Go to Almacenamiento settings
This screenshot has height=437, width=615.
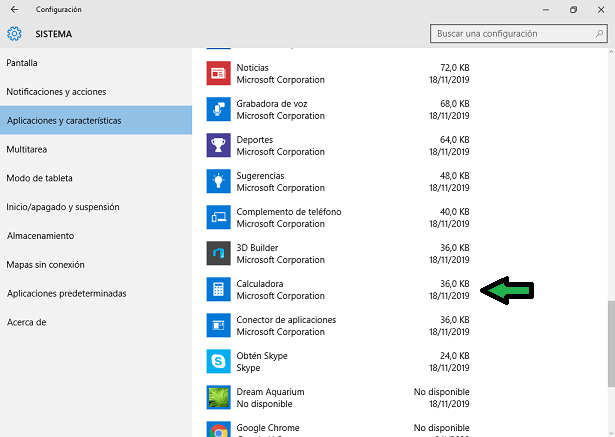click(40, 236)
